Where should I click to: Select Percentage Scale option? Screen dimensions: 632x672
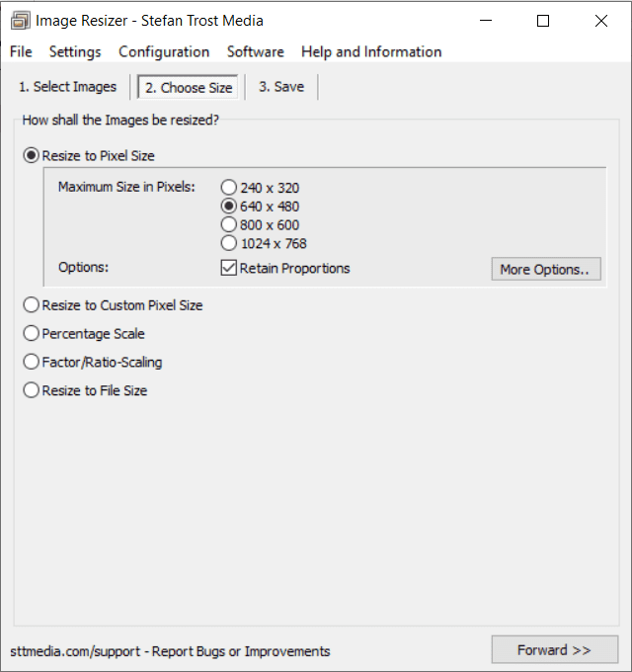[x=84, y=333]
